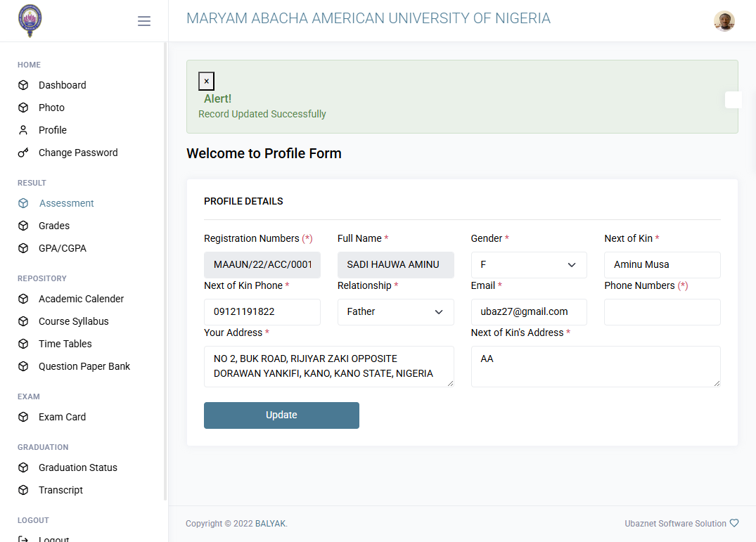Open the user avatar in header
Viewport: 756px width, 542px height.
724,20
